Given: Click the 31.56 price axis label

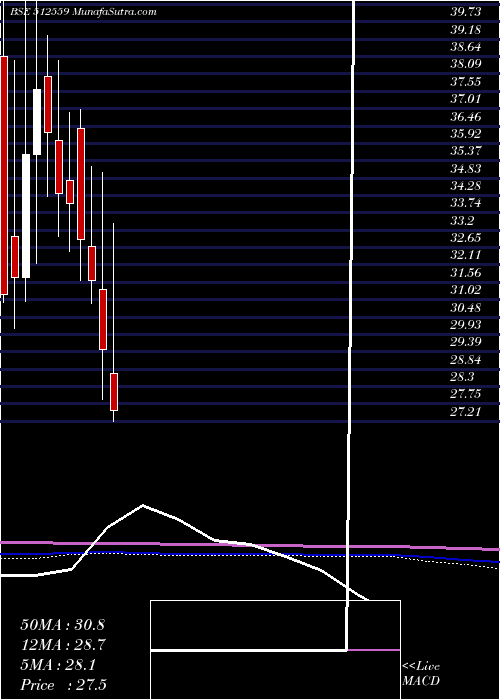Looking at the screenshot, I should (x=466, y=273).
